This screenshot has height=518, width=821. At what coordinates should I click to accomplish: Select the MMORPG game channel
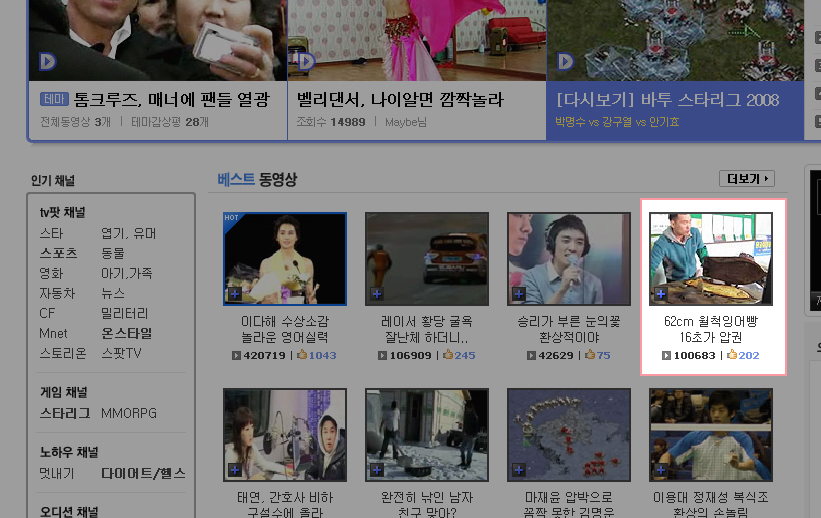pyautogui.click(x=129, y=413)
